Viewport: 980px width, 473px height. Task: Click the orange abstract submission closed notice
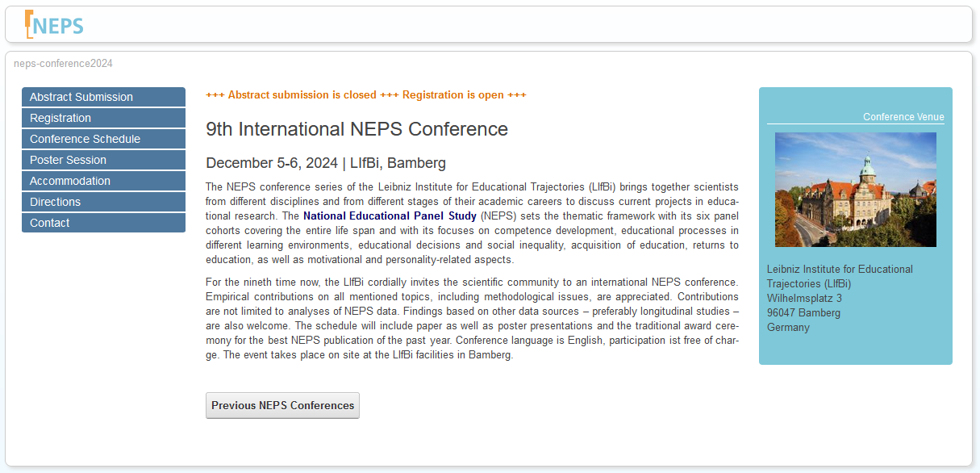tap(366, 95)
